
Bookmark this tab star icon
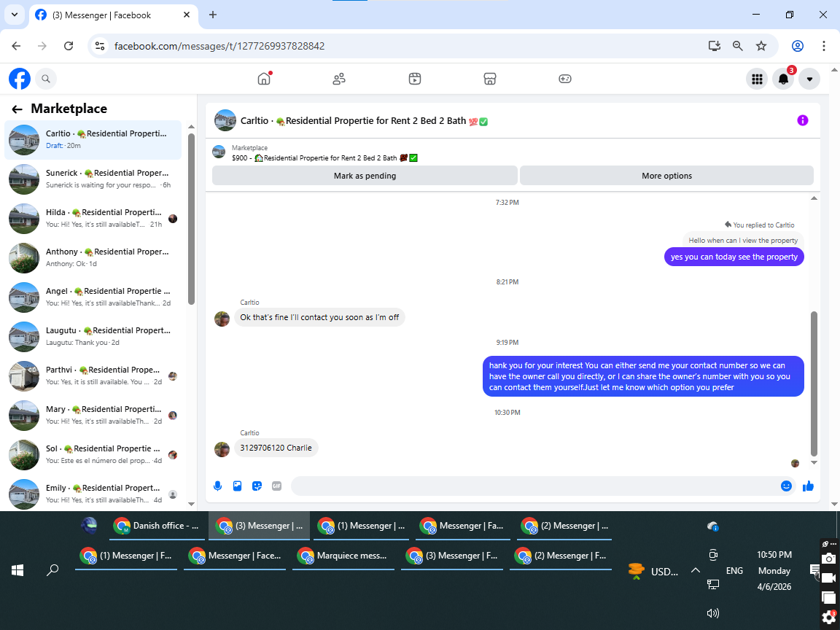point(761,46)
